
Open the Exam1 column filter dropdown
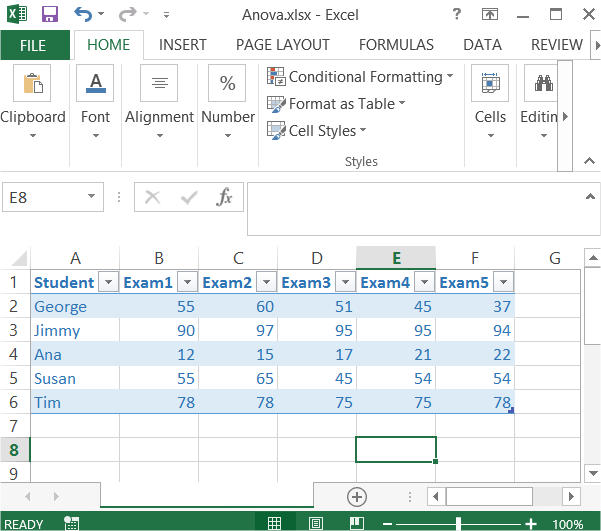pos(187,282)
